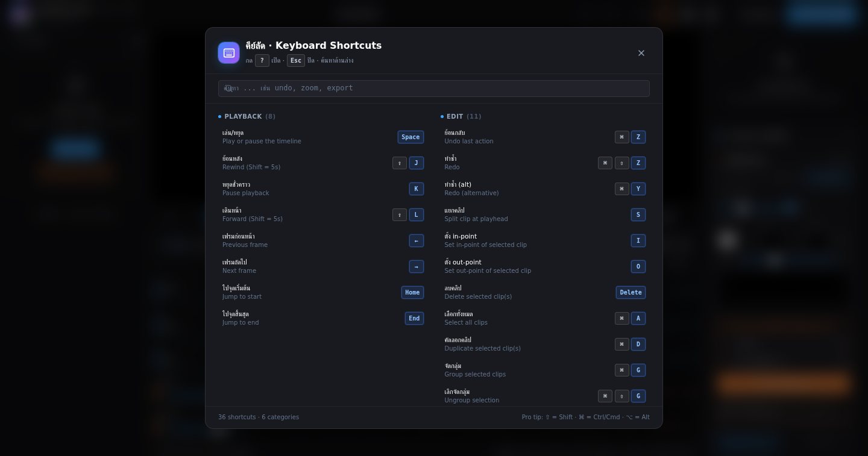Select the PLAYBACK category heading
The width and height of the screenshot is (868, 456).
pos(247,117)
